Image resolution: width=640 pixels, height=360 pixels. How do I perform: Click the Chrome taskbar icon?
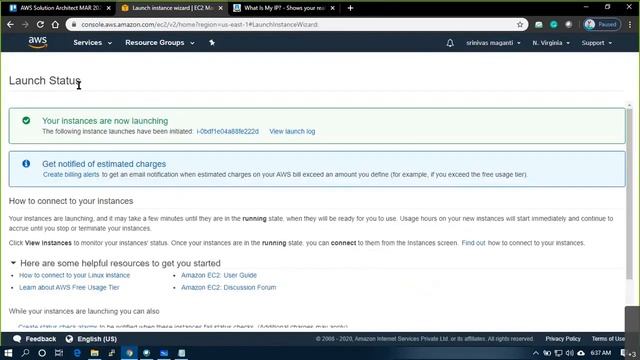coord(129,353)
